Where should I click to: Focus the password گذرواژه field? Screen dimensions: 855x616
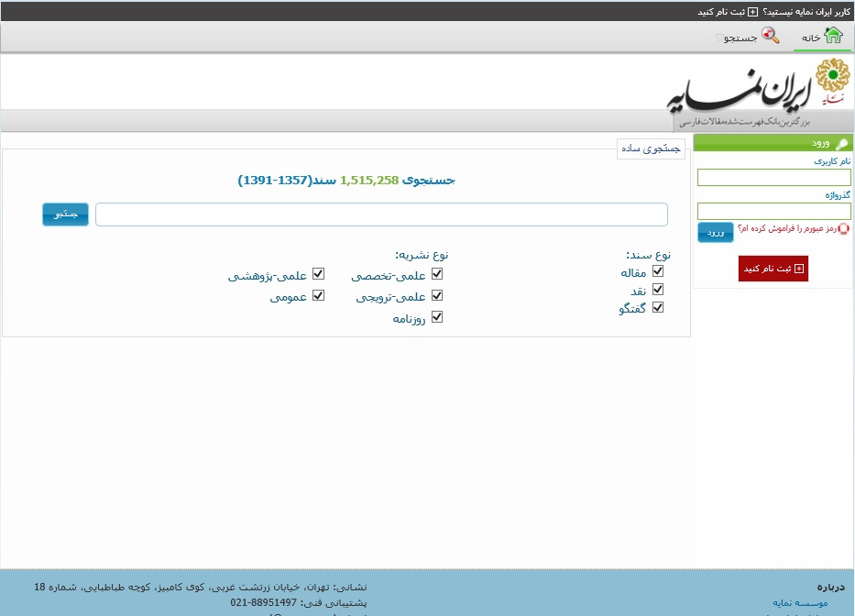coord(773,211)
